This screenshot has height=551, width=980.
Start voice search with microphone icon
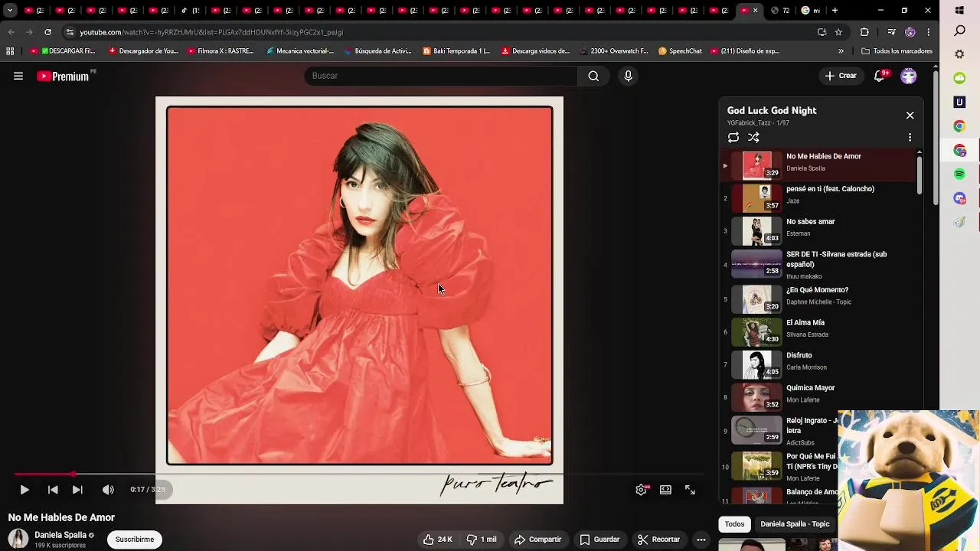pos(628,76)
